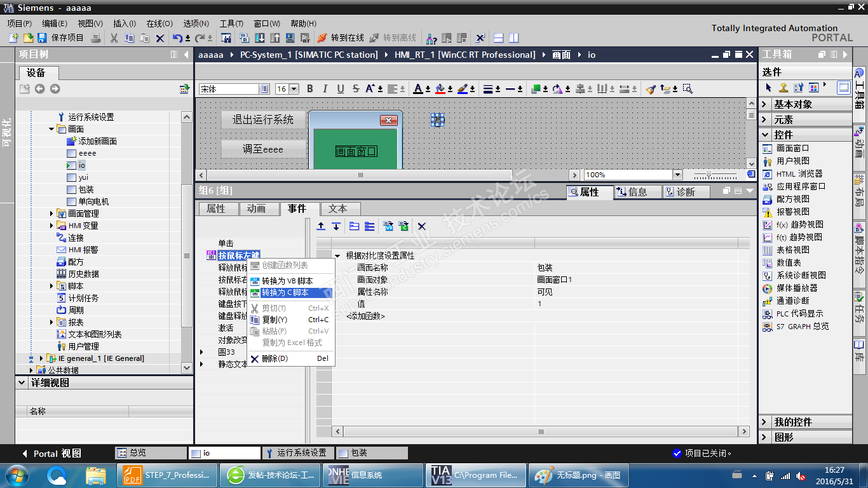
Task: Click the background fill color bucket
Action: click(440, 89)
